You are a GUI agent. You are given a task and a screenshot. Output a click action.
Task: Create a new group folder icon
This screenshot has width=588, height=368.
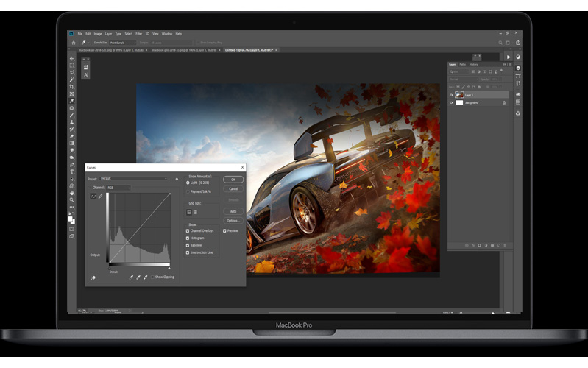point(492,245)
